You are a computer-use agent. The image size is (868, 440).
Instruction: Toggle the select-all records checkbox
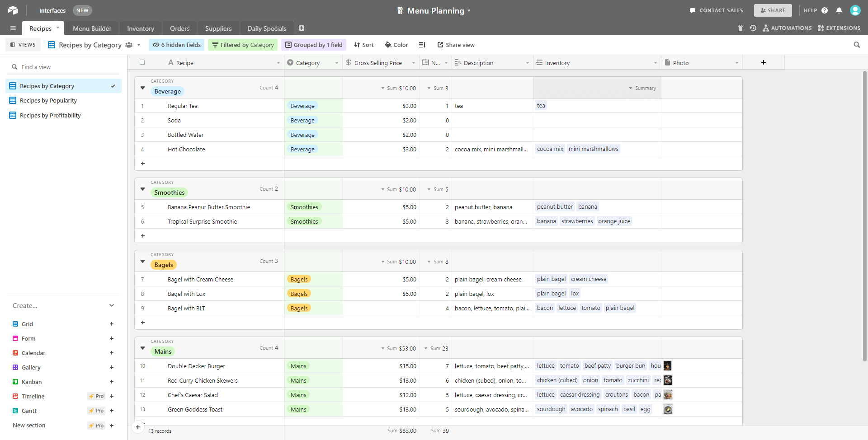[142, 62]
